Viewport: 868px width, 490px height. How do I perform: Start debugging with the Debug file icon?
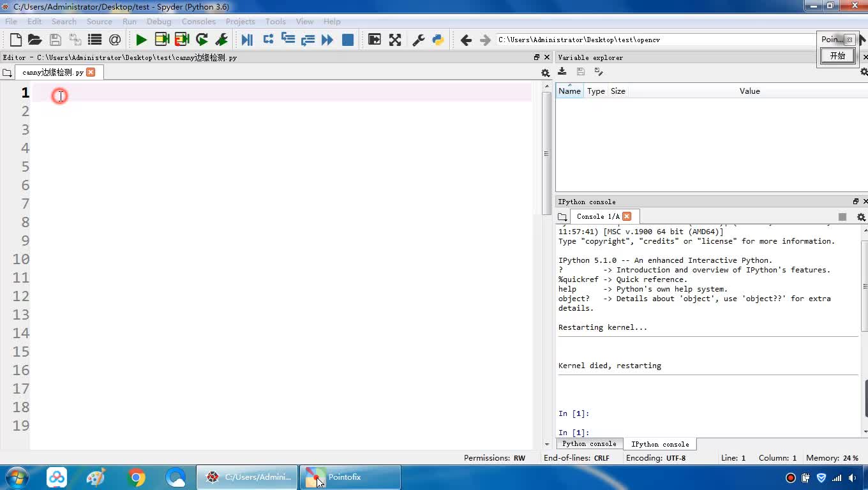click(x=247, y=40)
